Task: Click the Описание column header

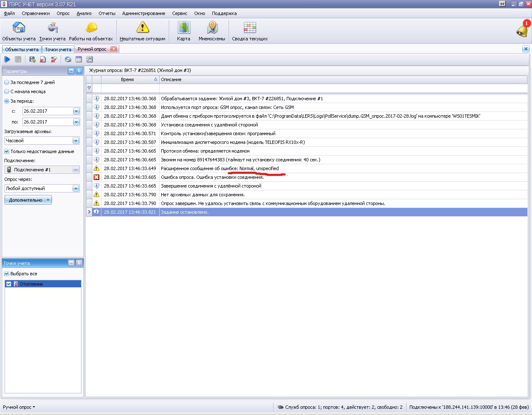Action: 343,79
